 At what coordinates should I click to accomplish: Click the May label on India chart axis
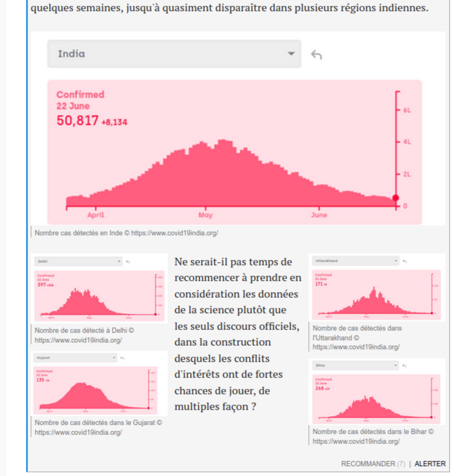(205, 215)
